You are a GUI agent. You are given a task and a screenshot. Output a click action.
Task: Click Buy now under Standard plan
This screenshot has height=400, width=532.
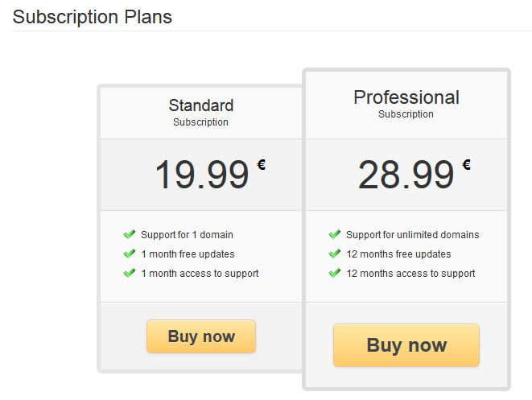(201, 336)
